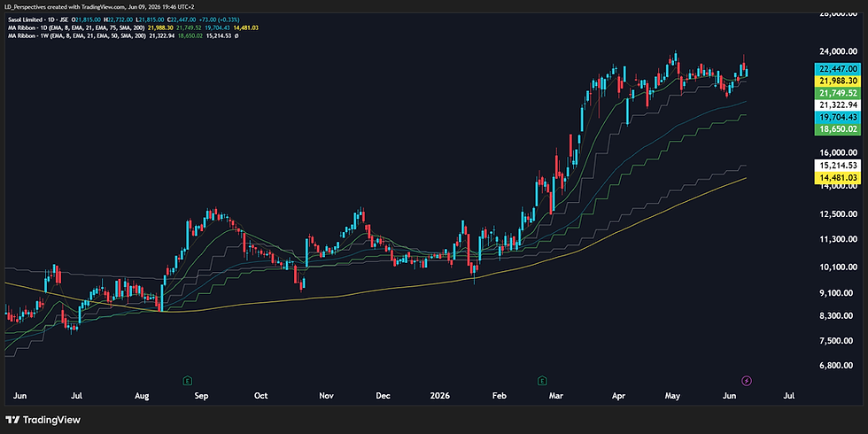
Task: Click the yellow 21,988.30 value in 1D legend
Action: tap(160, 27)
